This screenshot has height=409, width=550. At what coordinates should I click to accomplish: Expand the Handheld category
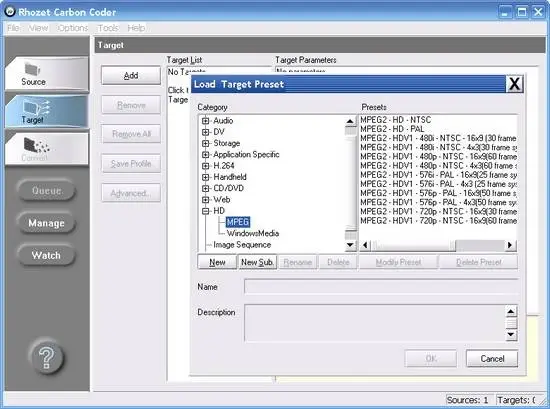206,177
